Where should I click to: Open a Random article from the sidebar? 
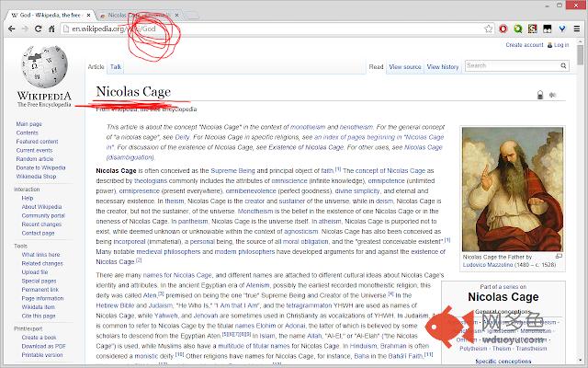point(35,159)
